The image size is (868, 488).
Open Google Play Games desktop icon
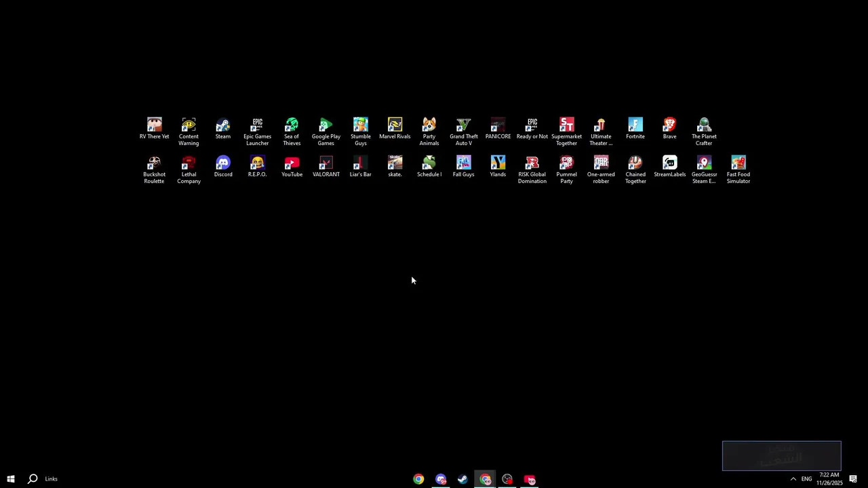(x=326, y=131)
